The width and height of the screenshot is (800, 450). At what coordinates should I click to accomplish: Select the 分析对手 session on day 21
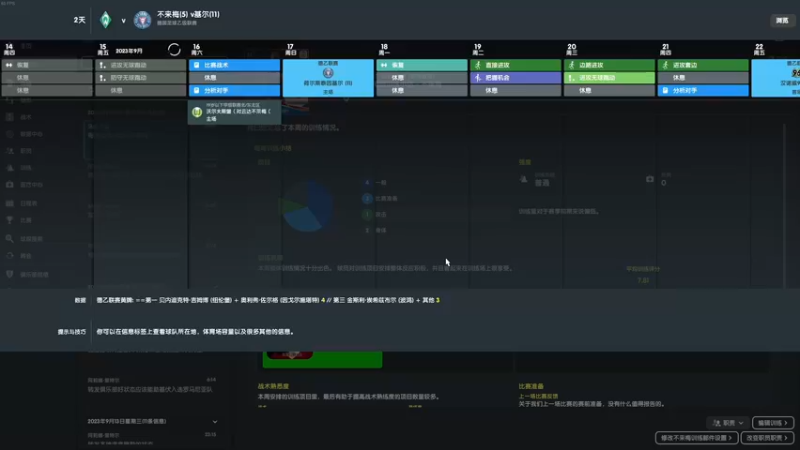click(704, 90)
